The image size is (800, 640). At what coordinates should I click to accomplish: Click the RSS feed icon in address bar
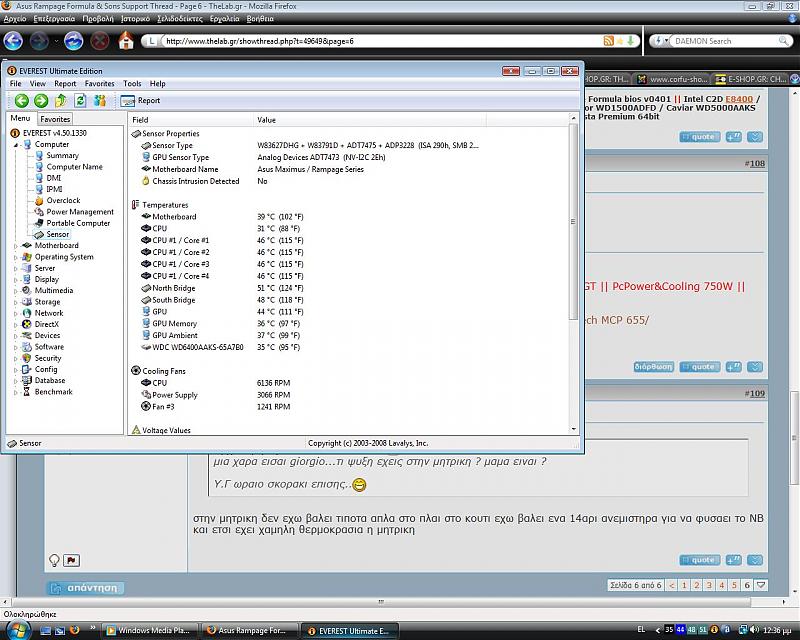[608, 41]
